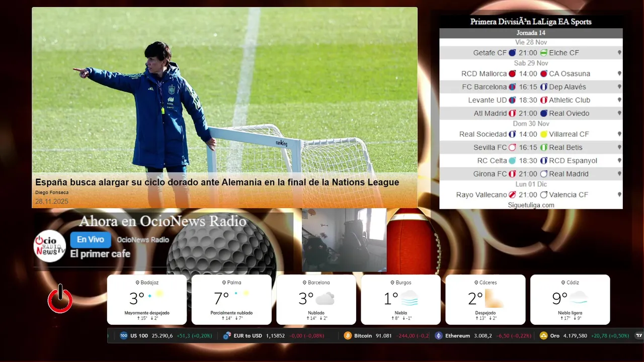Click the Sab 29 Nov date header
The height and width of the screenshot is (362, 644).
(x=531, y=63)
